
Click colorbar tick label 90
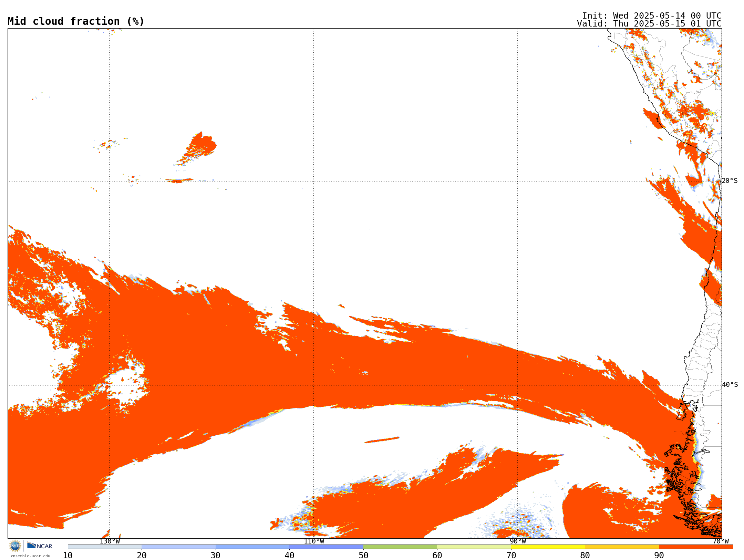tap(659, 556)
